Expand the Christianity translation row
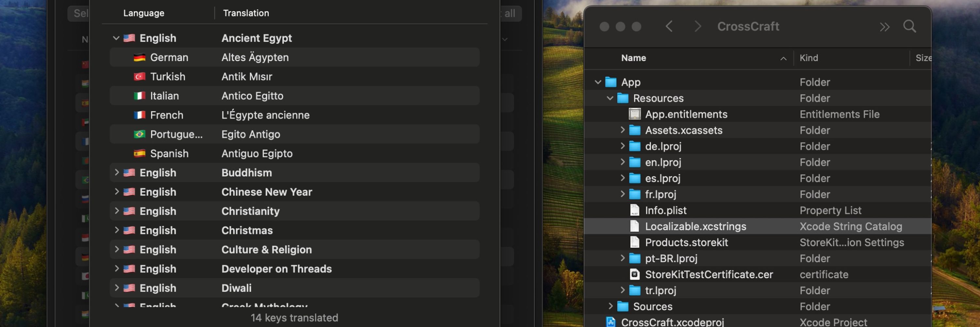Viewport: 980px width, 327px height. 117,211
